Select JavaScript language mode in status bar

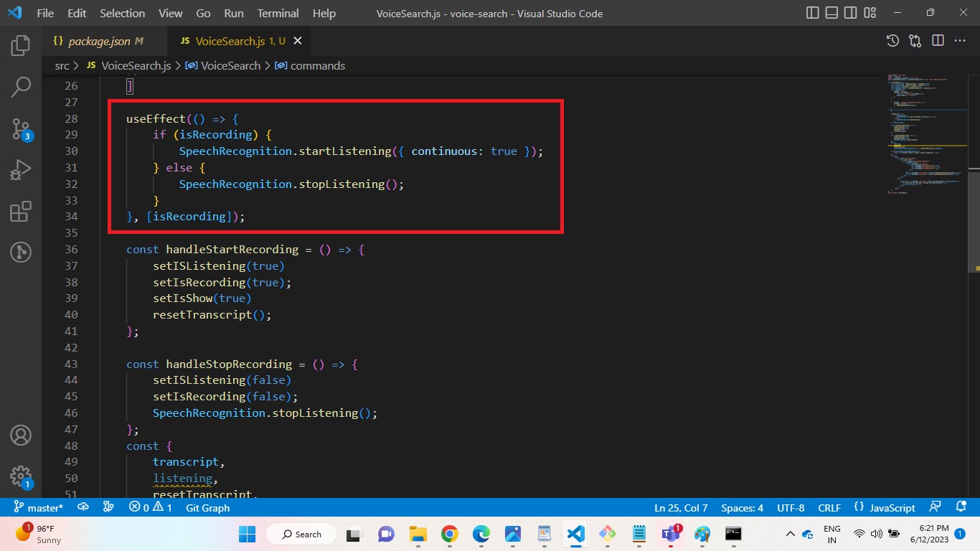coord(892,508)
